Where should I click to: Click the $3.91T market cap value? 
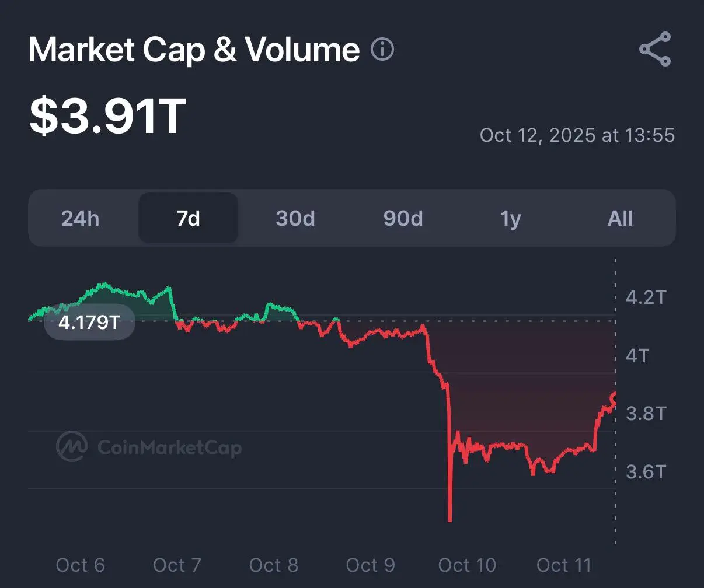107,117
